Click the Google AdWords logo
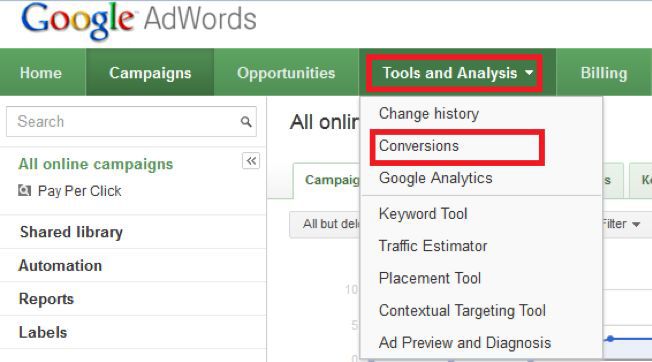 pyautogui.click(x=139, y=20)
